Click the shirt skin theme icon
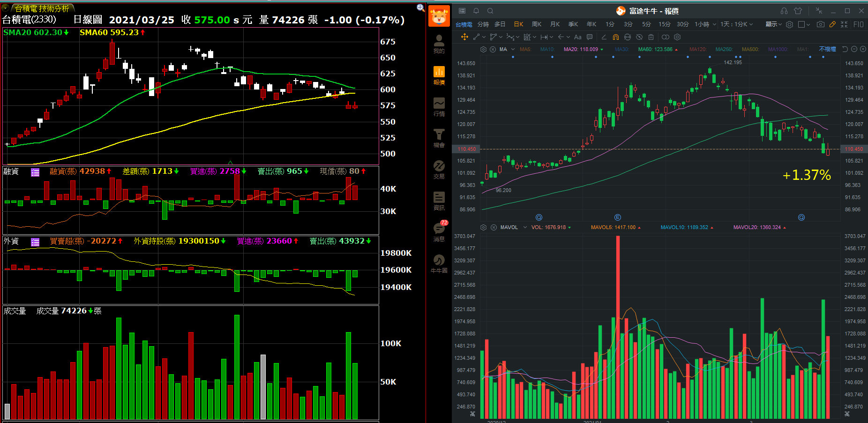Image resolution: width=868 pixels, height=423 pixels. click(x=798, y=11)
